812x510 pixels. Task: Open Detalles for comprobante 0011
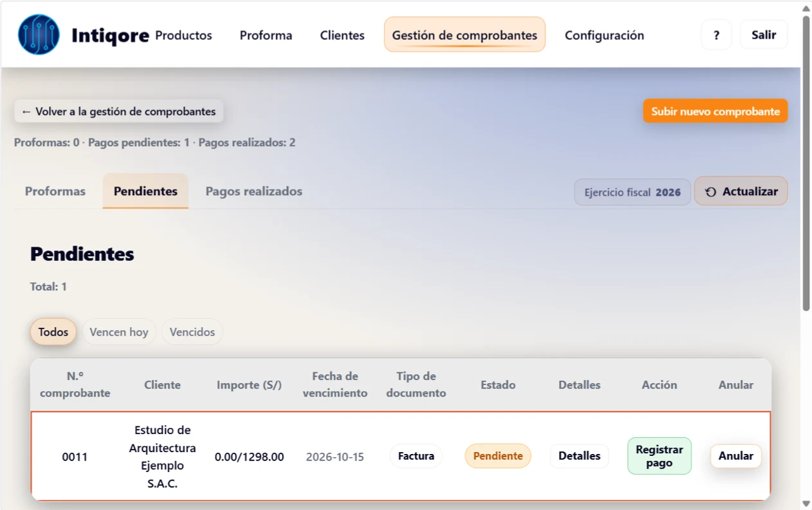click(x=579, y=456)
